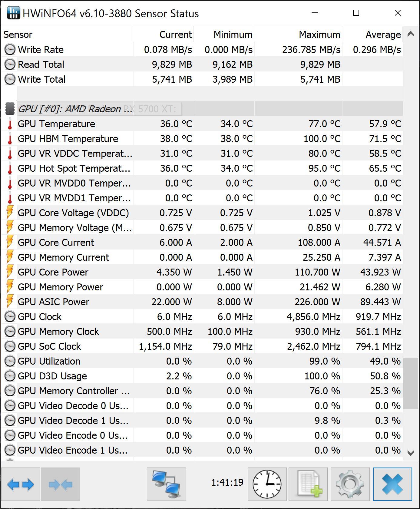This screenshot has height=509, width=420.
Task: Select the GPU AMD Radeon section header
Action: [x=76, y=109]
